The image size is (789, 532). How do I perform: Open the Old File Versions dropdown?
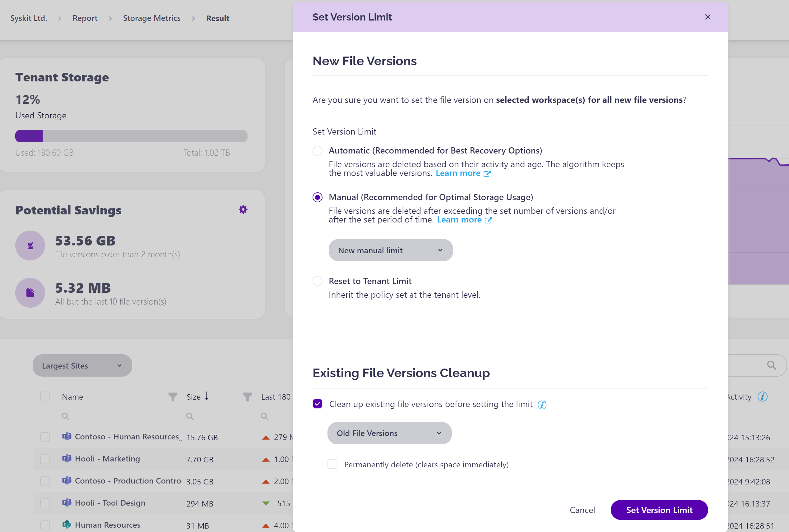coord(389,433)
